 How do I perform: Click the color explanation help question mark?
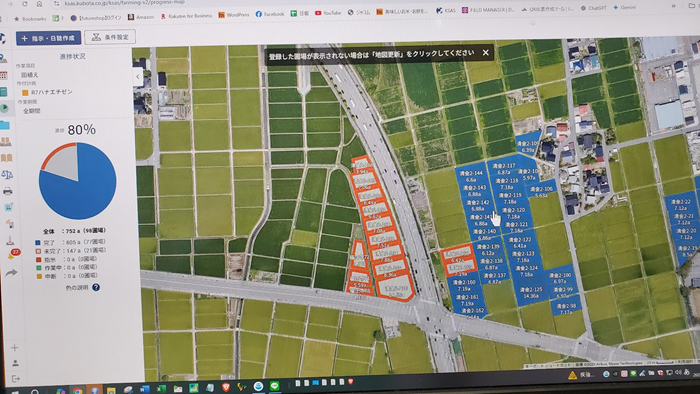[96, 287]
